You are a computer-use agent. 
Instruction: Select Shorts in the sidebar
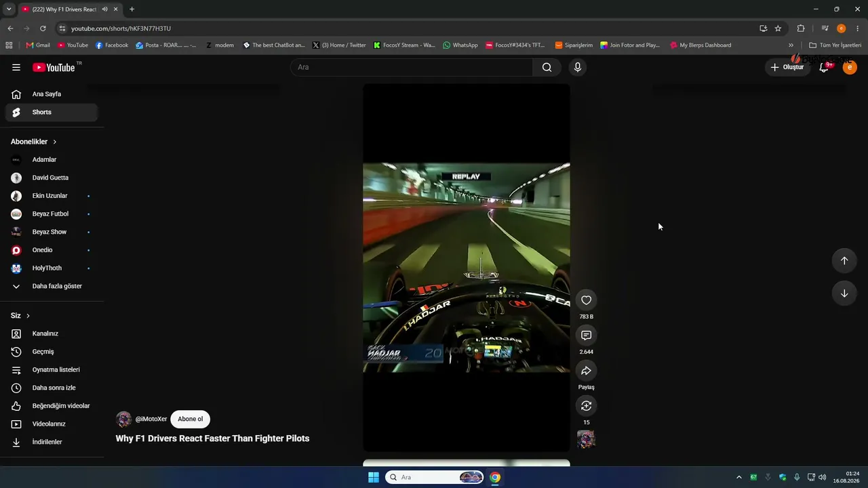tap(52, 113)
